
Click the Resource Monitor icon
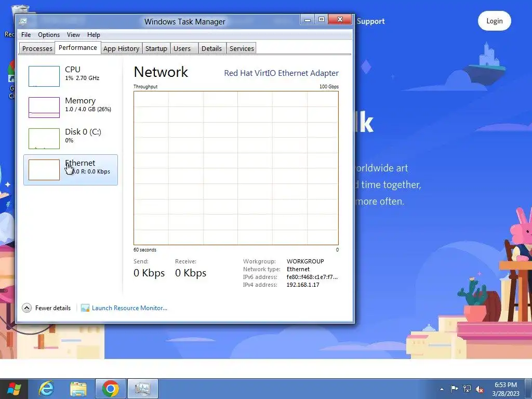click(x=85, y=308)
